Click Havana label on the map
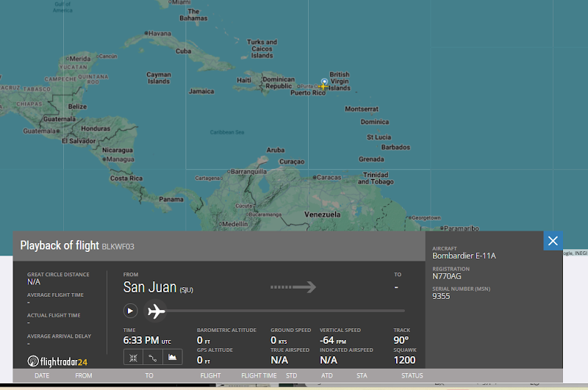 point(159,33)
